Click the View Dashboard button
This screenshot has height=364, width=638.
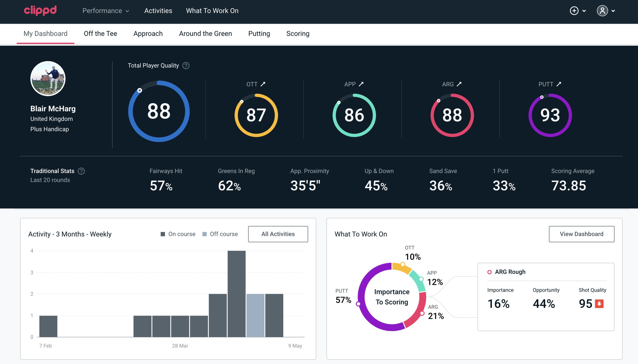(x=582, y=234)
